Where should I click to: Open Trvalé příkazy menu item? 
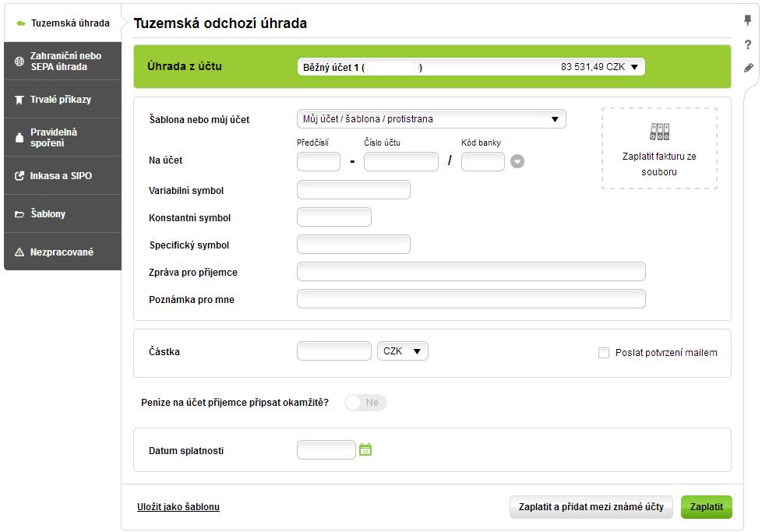[x=61, y=100]
